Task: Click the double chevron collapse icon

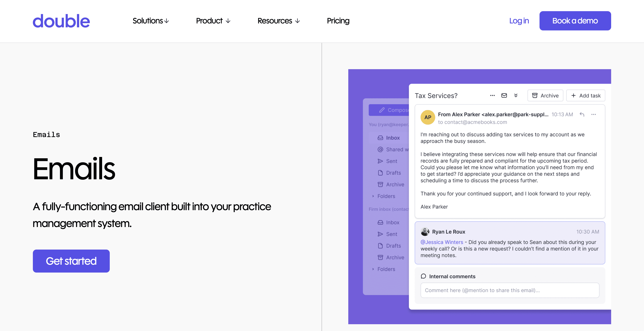Action: pos(516,95)
